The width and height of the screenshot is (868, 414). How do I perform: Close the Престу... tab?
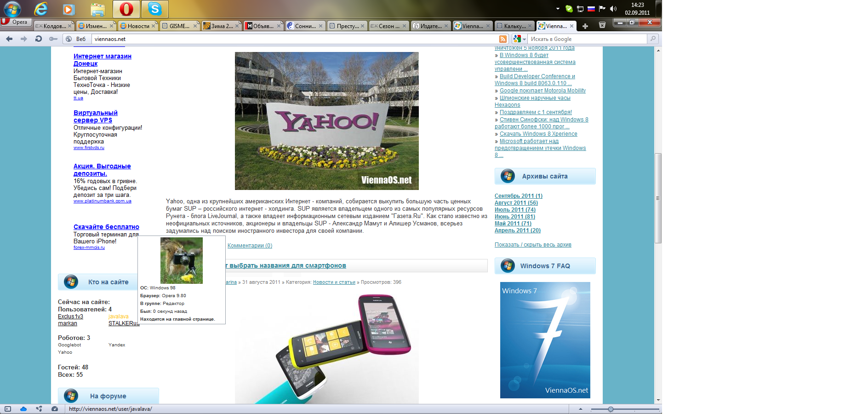click(x=362, y=26)
